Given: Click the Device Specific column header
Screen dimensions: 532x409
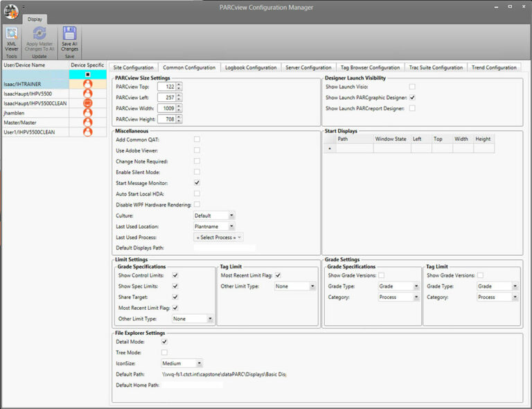Looking at the screenshot, I should pyautogui.click(x=87, y=64).
